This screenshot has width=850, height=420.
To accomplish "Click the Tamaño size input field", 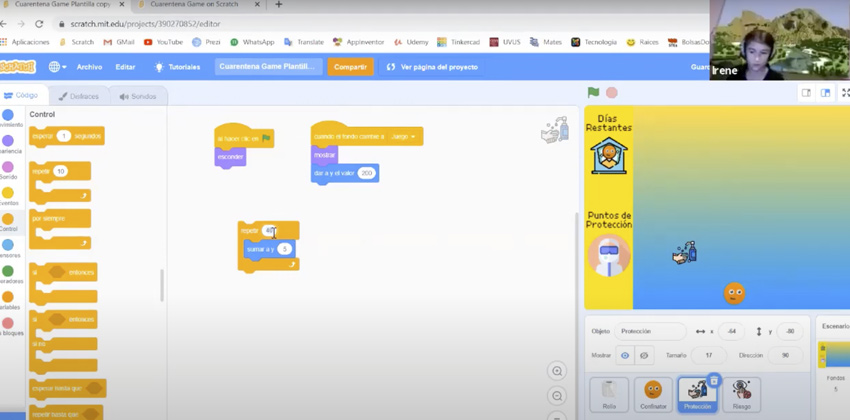I will point(709,355).
